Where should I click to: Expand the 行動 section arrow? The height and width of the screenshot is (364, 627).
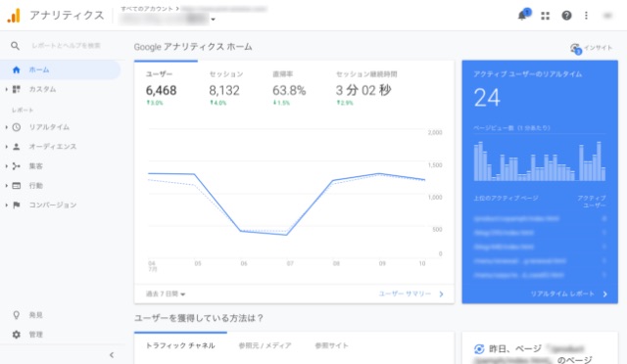coord(7,185)
